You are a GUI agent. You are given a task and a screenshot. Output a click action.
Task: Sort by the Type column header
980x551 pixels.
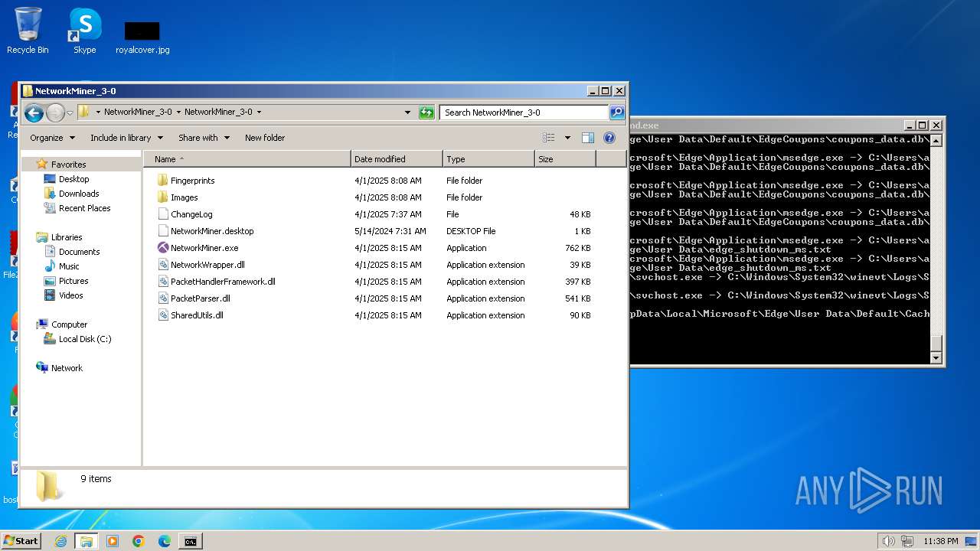tap(488, 159)
